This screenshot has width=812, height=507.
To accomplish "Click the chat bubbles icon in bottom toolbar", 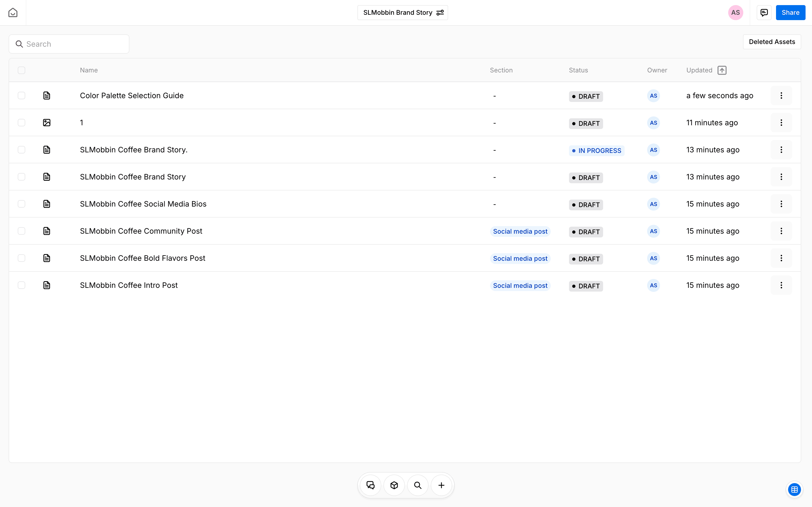I will [371, 485].
